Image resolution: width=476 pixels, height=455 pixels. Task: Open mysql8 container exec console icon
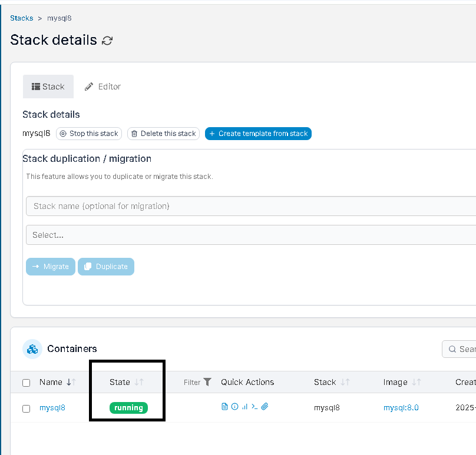tap(254, 407)
